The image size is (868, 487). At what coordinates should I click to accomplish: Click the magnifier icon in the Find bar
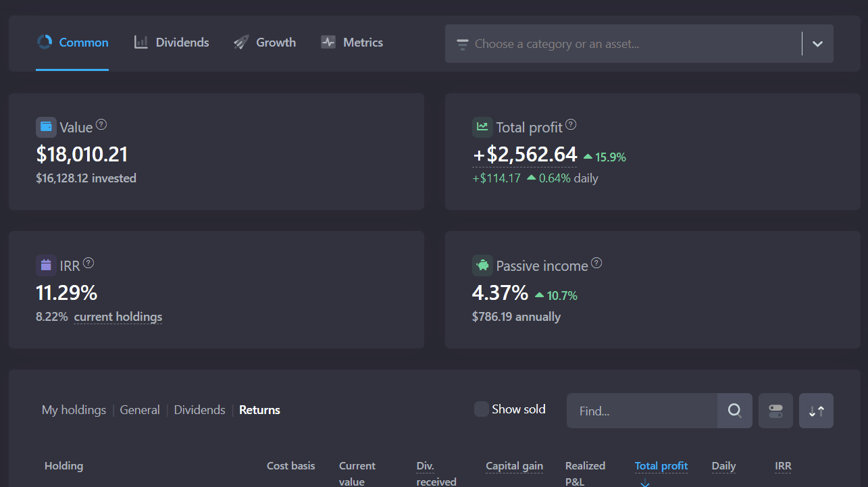[x=734, y=411]
